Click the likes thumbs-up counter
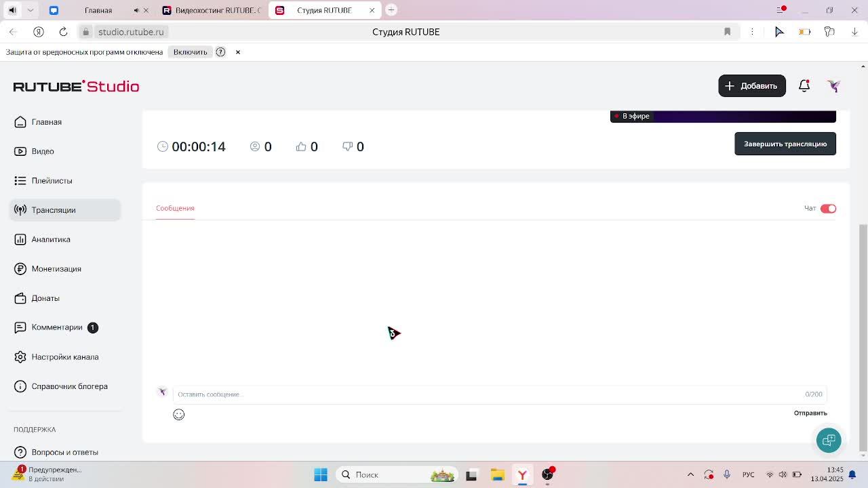 [x=307, y=146]
